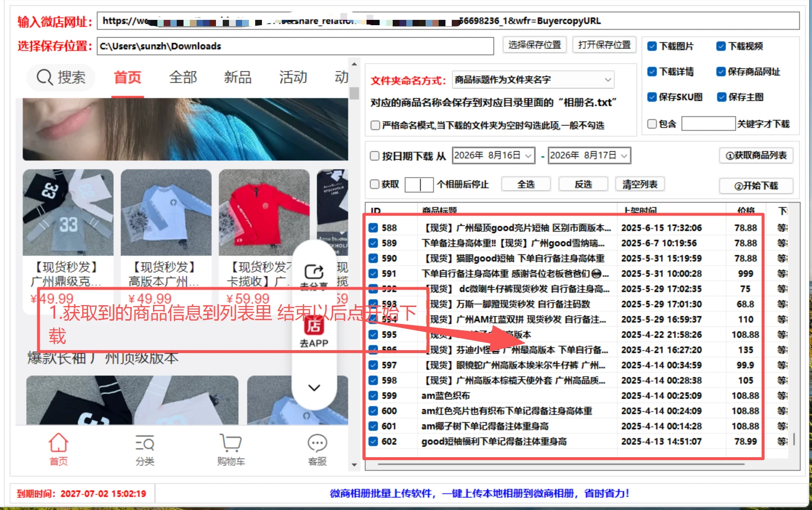The height and width of the screenshot is (510, 812).
Task: Enable the 获取 个相册后停止 checkbox
Action: (x=375, y=184)
